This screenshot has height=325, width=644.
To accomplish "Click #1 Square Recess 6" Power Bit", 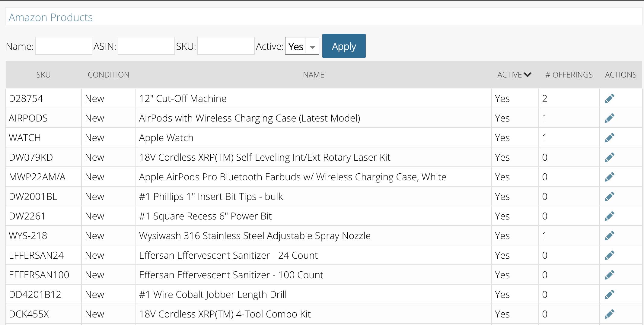I will click(x=205, y=216).
